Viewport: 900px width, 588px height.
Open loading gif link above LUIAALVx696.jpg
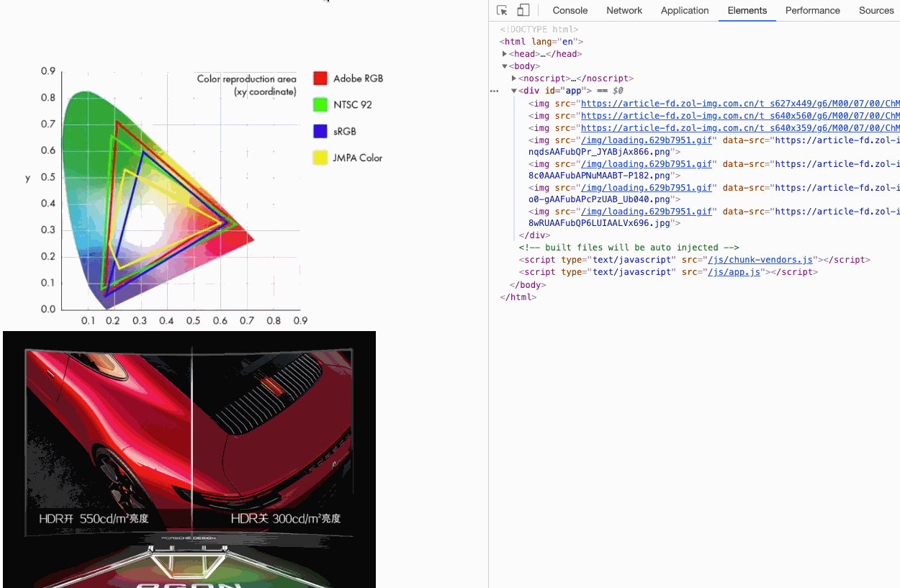click(647, 212)
